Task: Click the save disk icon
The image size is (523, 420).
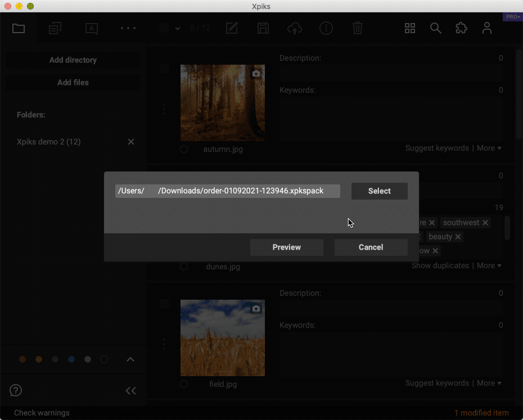Action: (263, 28)
